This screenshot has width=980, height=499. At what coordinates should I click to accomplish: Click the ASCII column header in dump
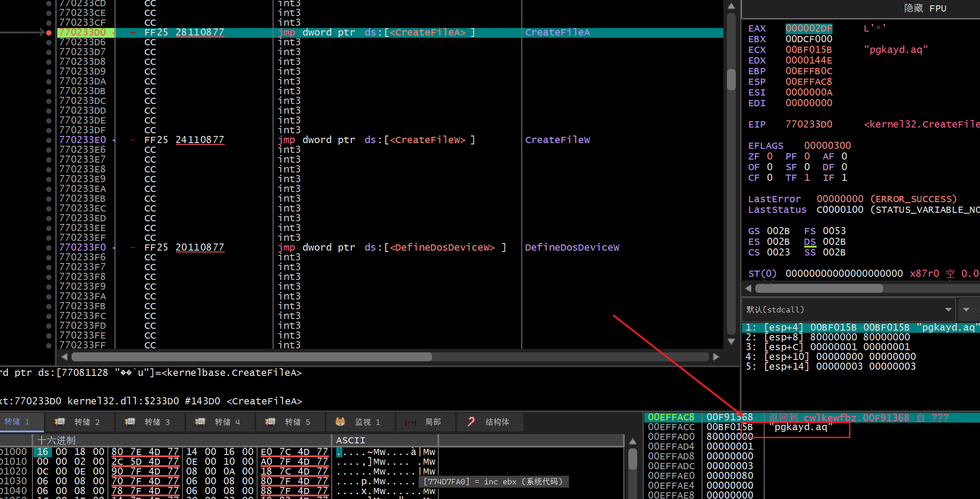(x=385, y=440)
